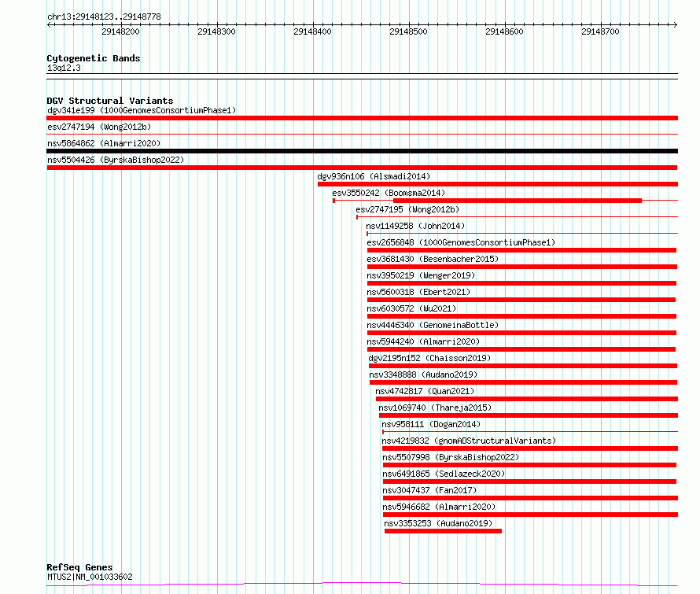Click ruler position 29148300
This screenshot has height=594, width=700.
[x=216, y=31]
